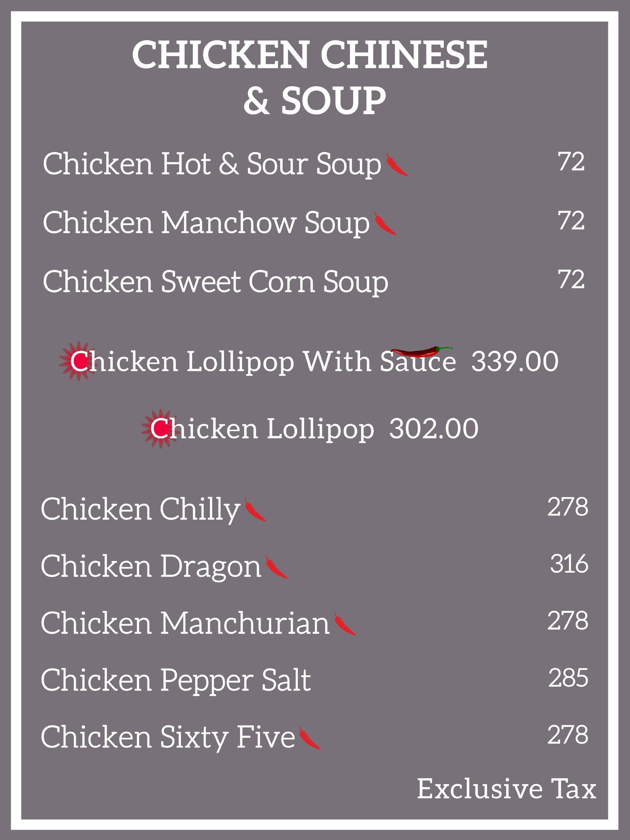Click the chili icon next to Manchow Soup
The image size is (630, 840).
pos(386,223)
